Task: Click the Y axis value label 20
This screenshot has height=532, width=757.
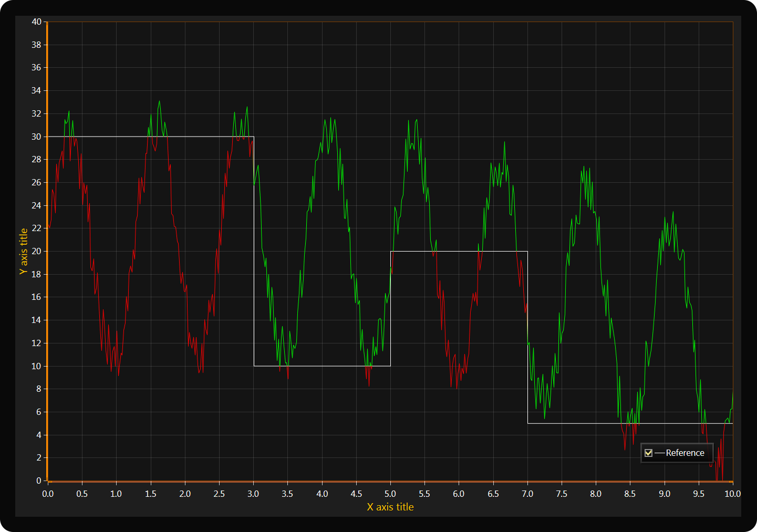Action: click(x=36, y=251)
